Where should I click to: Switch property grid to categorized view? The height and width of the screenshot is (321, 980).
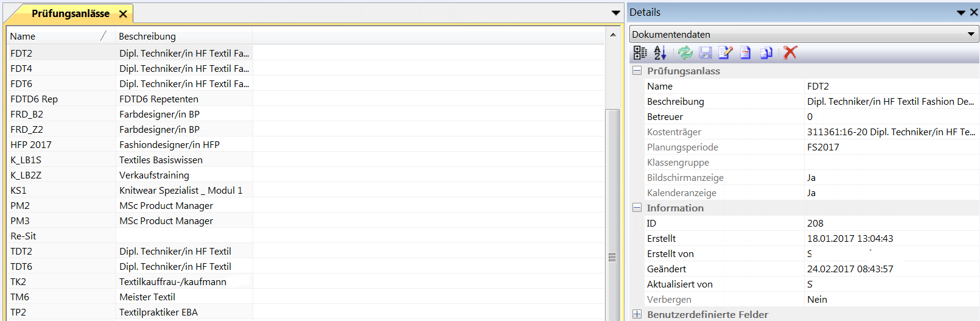coord(640,53)
